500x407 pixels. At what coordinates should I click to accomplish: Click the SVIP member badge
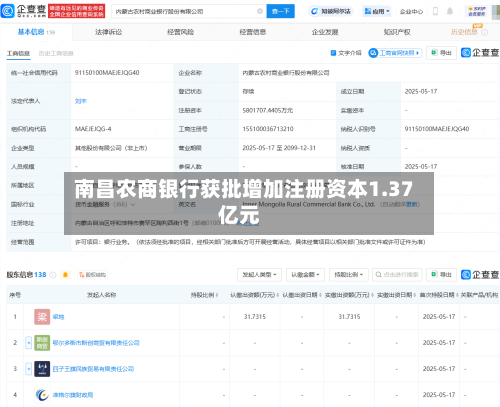pos(476,11)
